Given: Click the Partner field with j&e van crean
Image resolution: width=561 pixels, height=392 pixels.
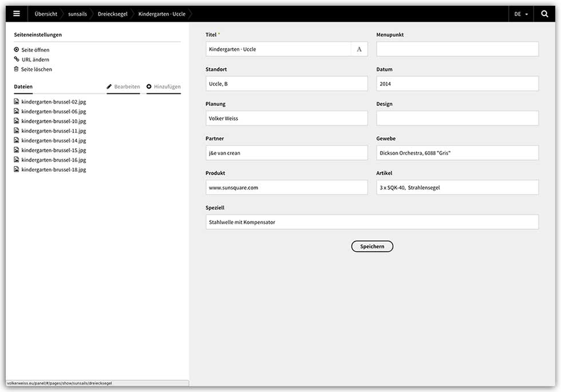Looking at the screenshot, I should 287,153.
